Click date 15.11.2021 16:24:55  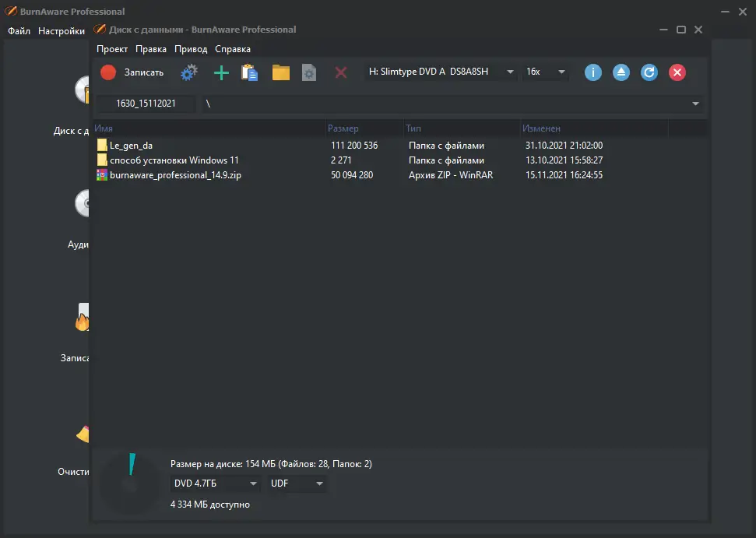pos(564,175)
